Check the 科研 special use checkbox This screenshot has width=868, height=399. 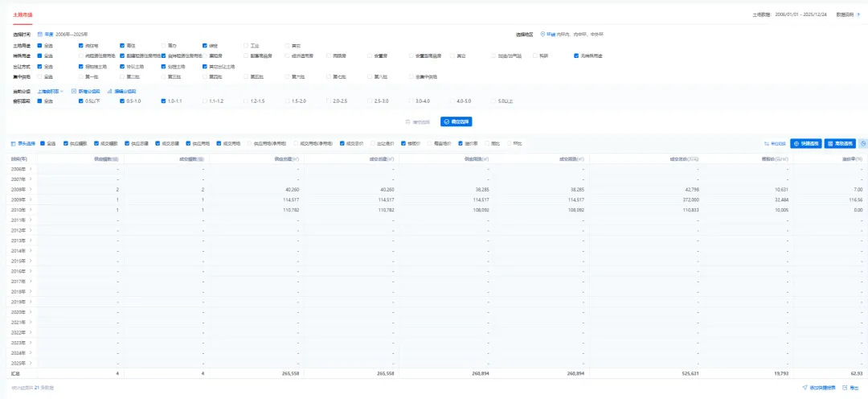click(x=535, y=56)
